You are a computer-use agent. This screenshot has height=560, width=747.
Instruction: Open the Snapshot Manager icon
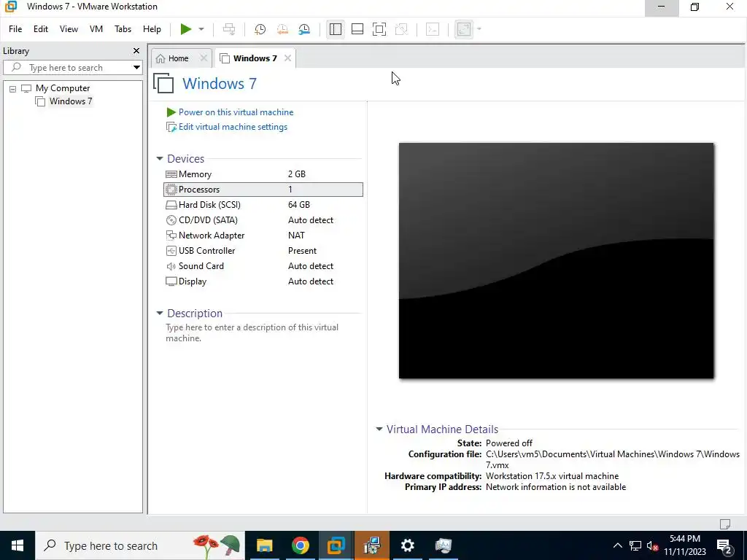pyautogui.click(x=304, y=29)
